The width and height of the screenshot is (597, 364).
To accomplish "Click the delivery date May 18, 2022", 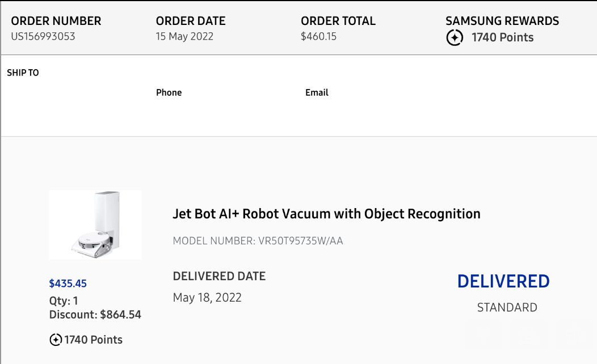I will (207, 298).
